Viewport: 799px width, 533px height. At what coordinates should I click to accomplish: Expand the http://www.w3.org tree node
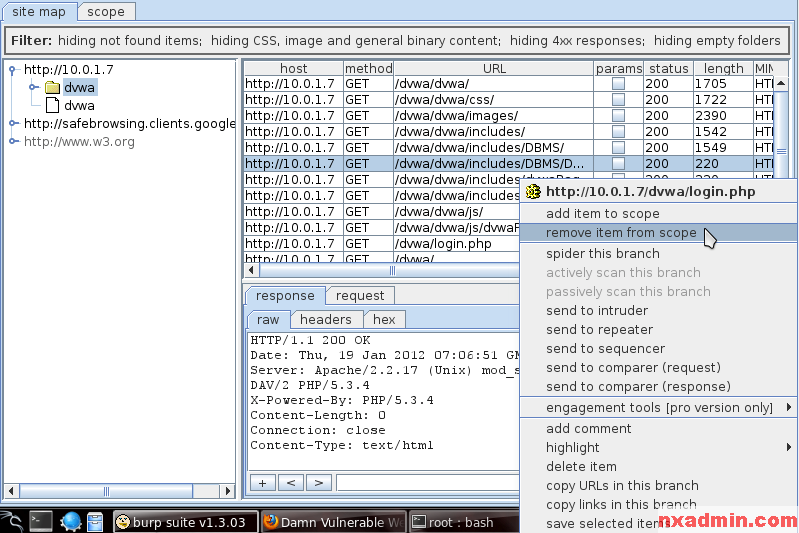13,142
